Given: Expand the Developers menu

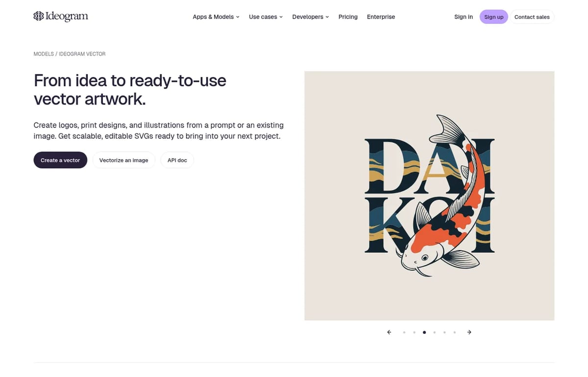Looking at the screenshot, I should (311, 17).
